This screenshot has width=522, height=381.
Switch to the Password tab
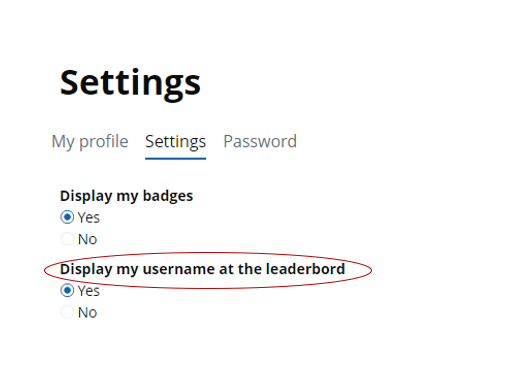pos(260,141)
